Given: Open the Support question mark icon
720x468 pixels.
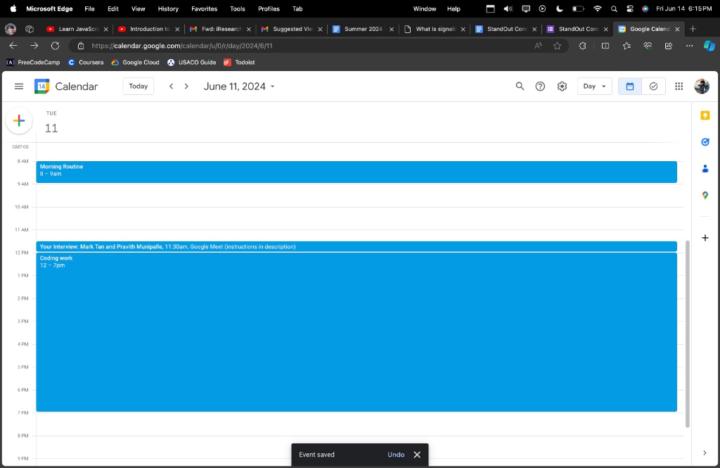Looking at the screenshot, I should (x=540, y=86).
